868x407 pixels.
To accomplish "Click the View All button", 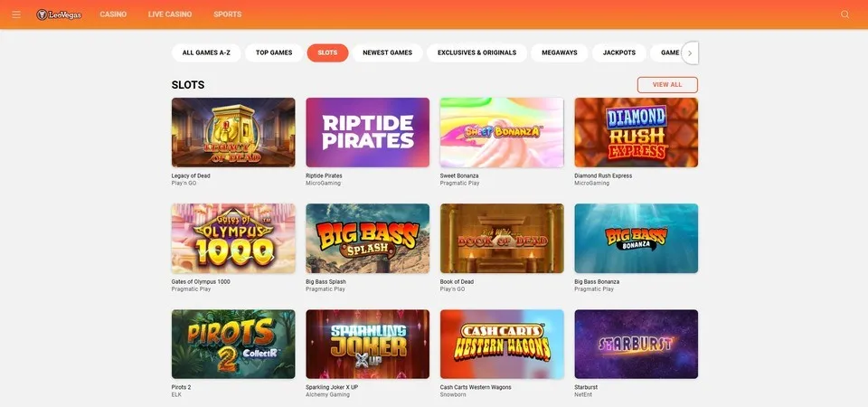I will (667, 85).
